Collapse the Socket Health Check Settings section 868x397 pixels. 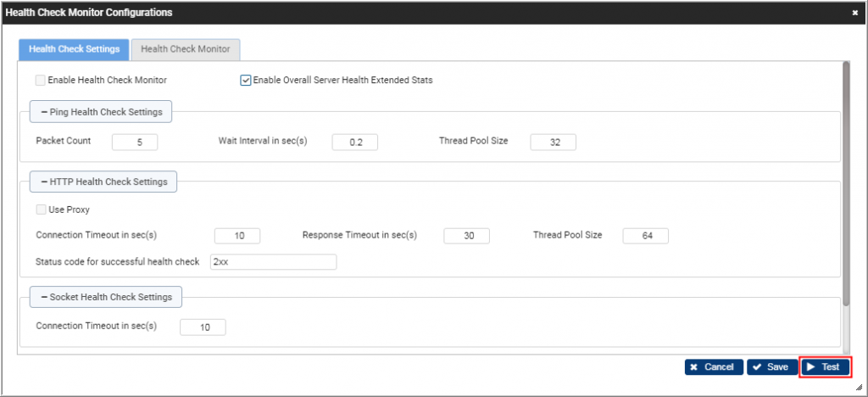click(x=106, y=297)
